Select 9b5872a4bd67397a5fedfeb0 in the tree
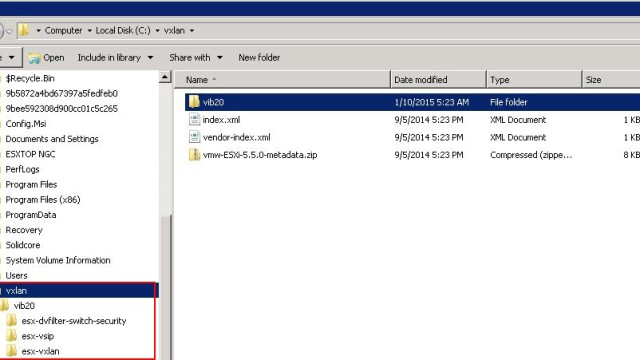This screenshot has width=640, height=360. coord(62,93)
